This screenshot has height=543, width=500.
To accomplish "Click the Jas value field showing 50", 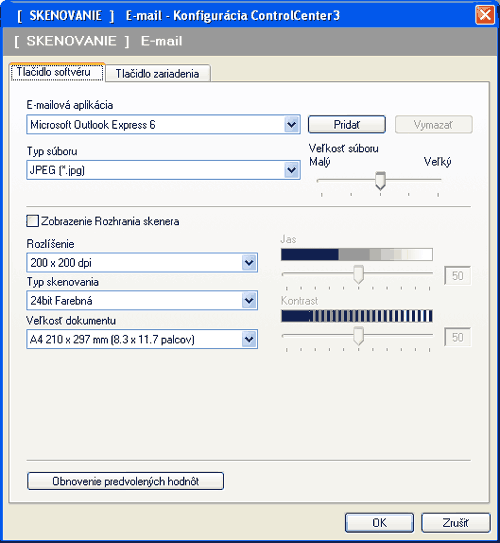I will 457,276.
